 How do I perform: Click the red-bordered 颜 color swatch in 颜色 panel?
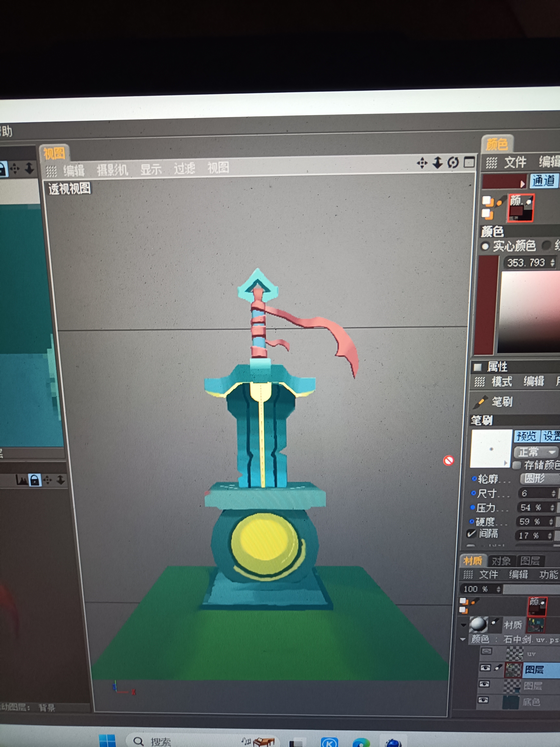point(521,208)
